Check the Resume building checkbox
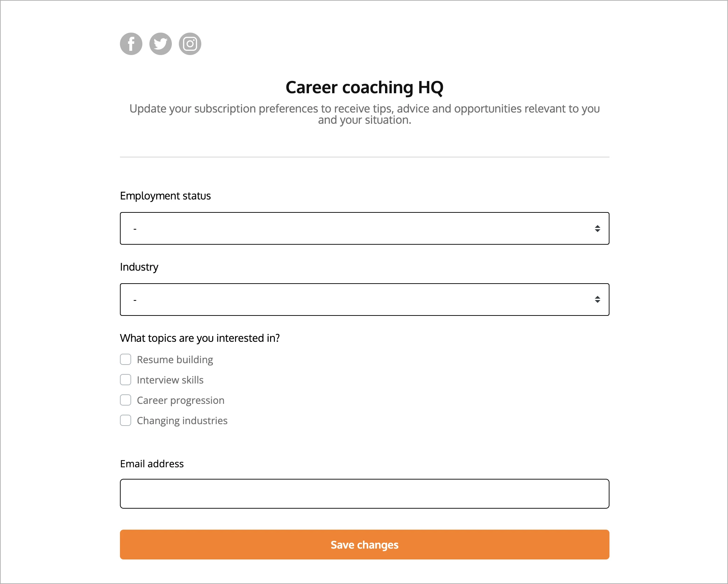The height and width of the screenshot is (584, 728). point(125,359)
